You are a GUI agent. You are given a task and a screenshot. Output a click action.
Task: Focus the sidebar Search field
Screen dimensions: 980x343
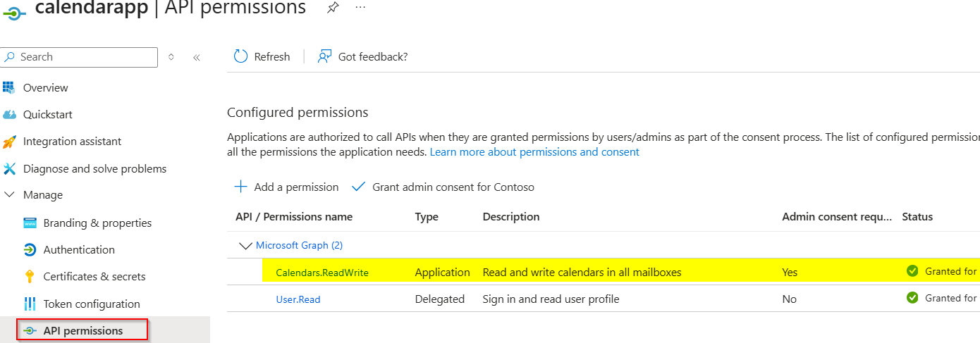[79, 57]
